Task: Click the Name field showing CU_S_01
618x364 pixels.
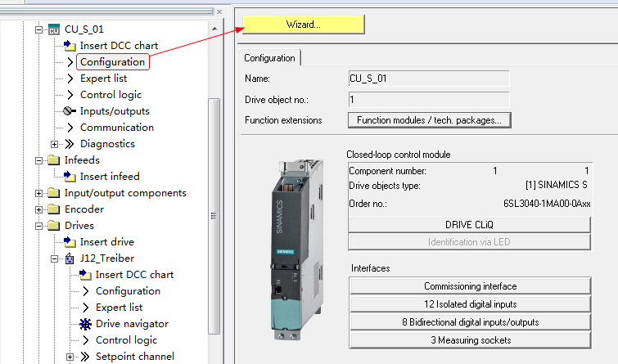Action: (429, 79)
